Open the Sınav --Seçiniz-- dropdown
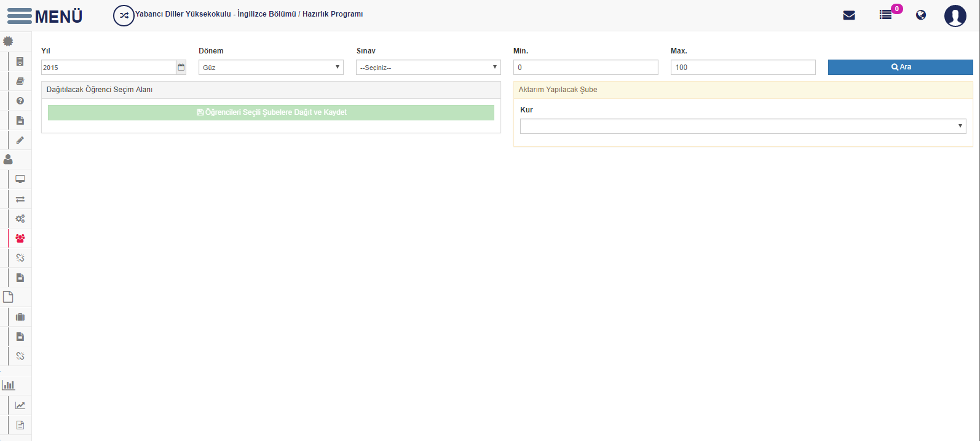 429,68
